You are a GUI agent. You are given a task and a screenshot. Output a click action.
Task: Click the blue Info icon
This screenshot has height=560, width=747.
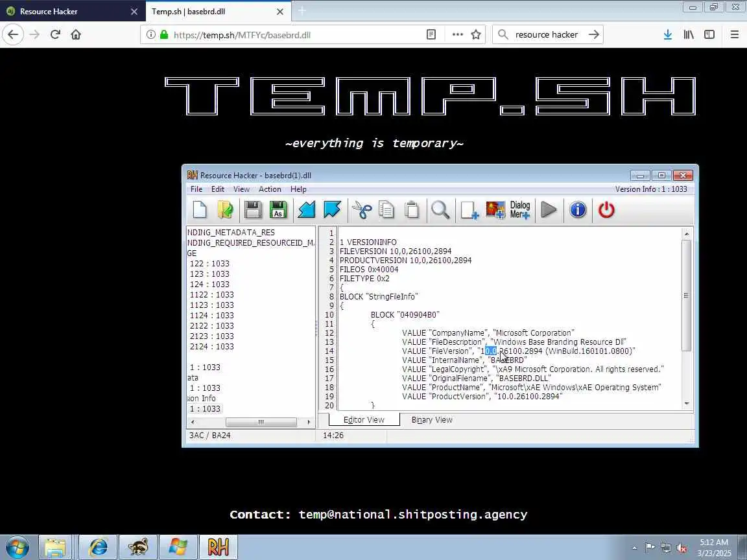[x=578, y=210]
